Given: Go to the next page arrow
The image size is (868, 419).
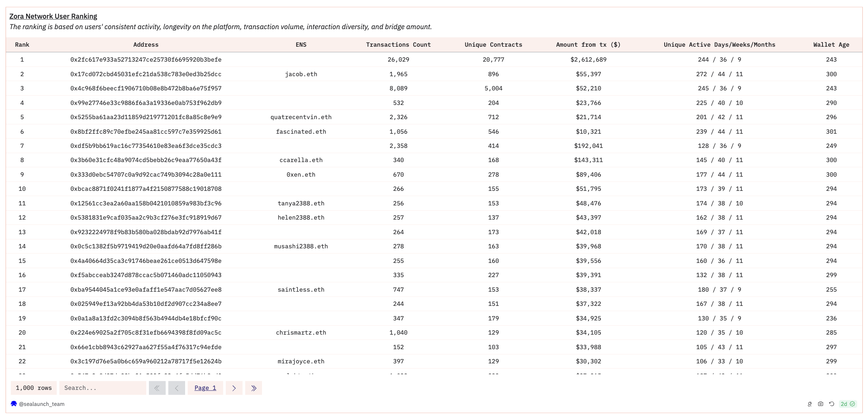Looking at the screenshot, I should pos(234,388).
